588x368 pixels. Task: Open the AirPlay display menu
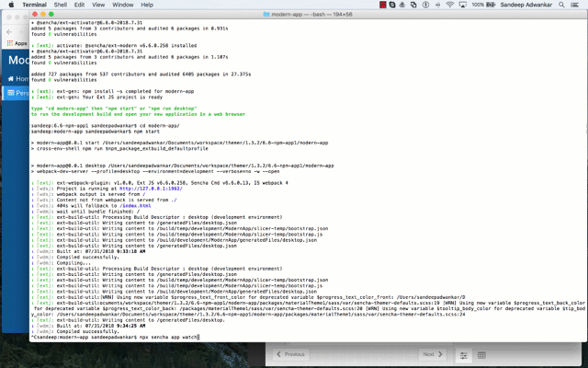pyautogui.click(x=463, y=5)
